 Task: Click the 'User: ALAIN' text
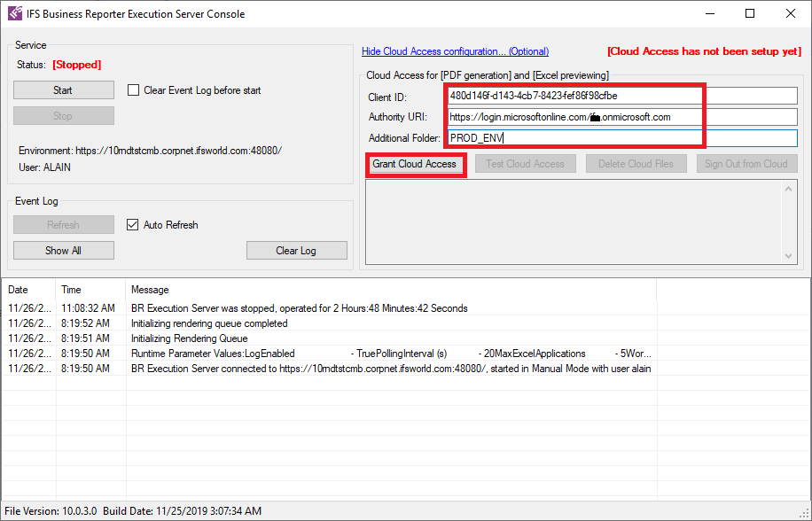(44, 167)
